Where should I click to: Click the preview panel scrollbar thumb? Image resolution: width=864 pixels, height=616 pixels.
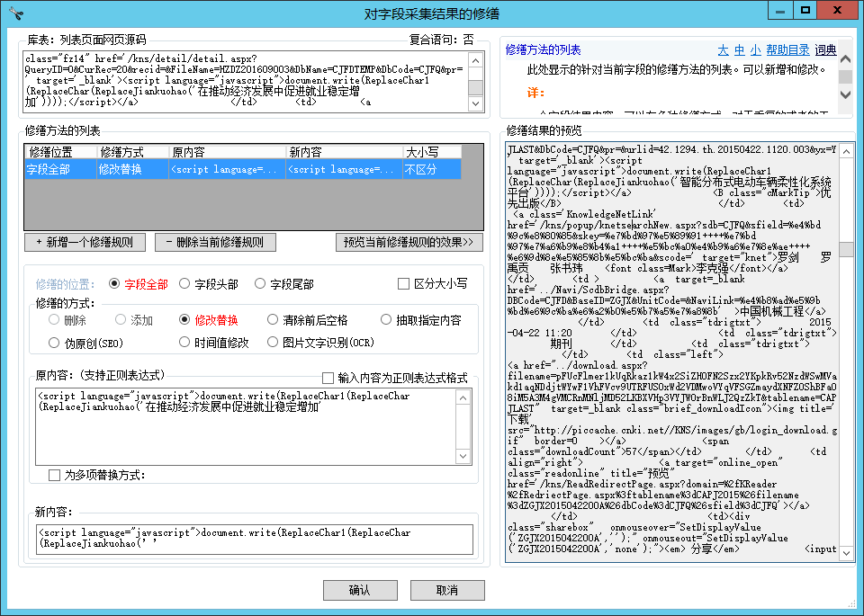click(x=846, y=249)
